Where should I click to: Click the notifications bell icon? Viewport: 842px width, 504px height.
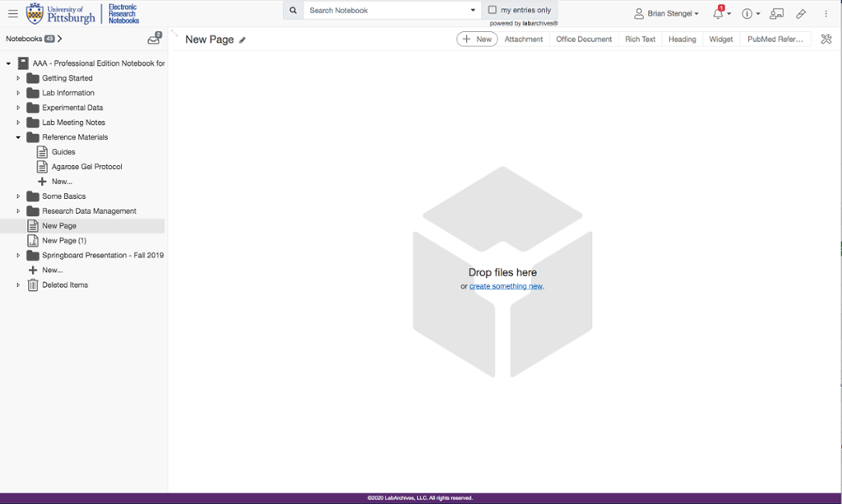click(717, 14)
